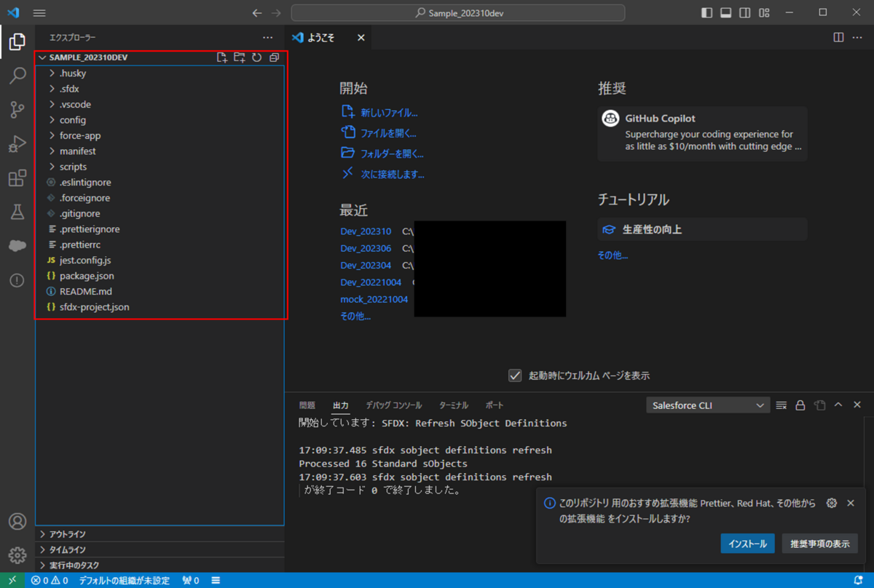Image resolution: width=874 pixels, height=588 pixels.
Task: Toggle the primary side bar layout icon
Action: point(706,13)
